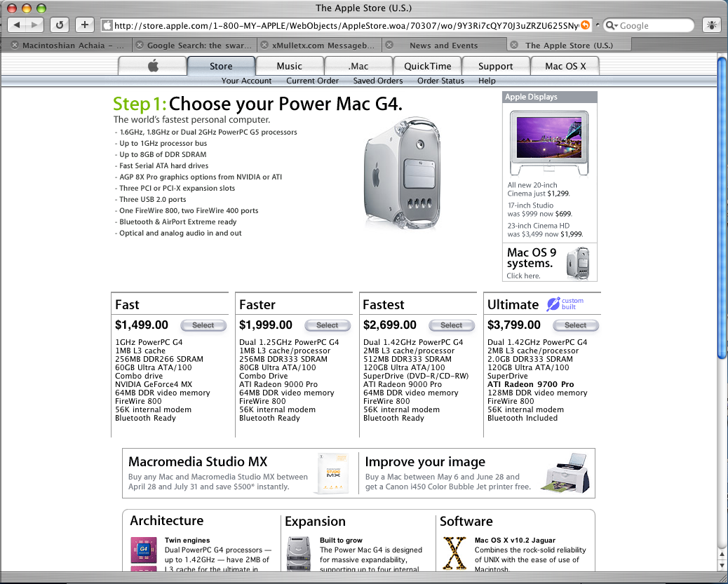Open Google search magnifier dropdown
This screenshot has height=584, width=728.
(x=611, y=25)
